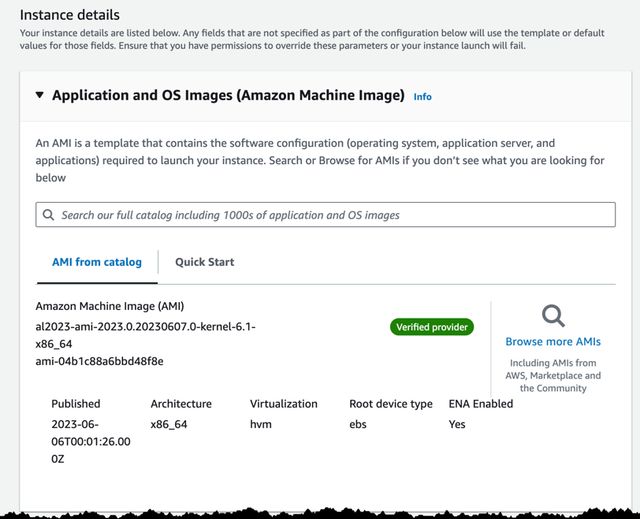Switch to the Quick Start tab

[x=204, y=262]
